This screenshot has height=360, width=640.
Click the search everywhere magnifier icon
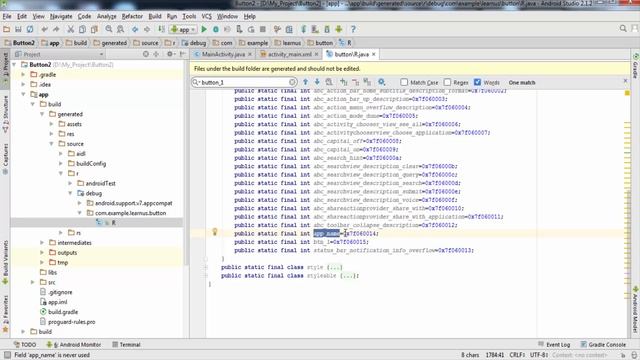pos(623,29)
